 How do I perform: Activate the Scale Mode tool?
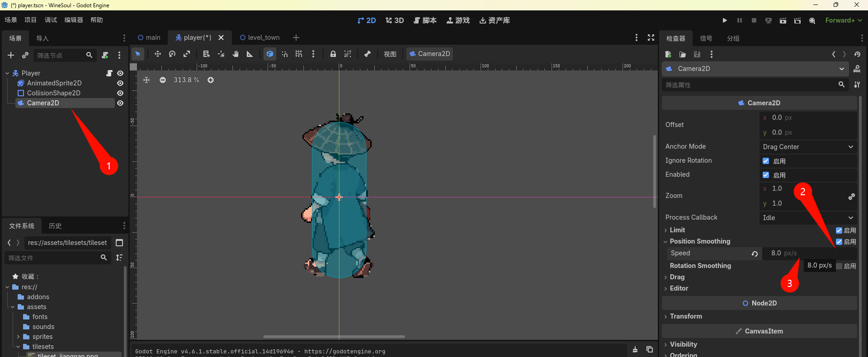(187, 54)
